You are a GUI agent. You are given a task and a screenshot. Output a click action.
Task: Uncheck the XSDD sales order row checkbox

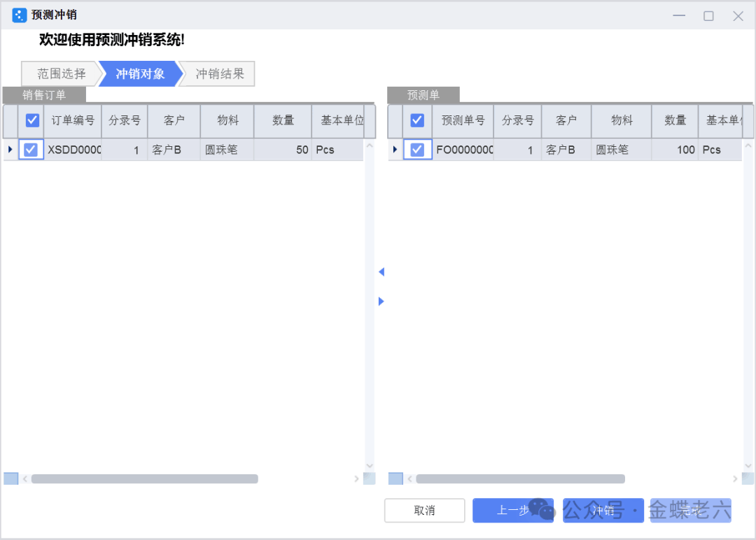click(31, 150)
